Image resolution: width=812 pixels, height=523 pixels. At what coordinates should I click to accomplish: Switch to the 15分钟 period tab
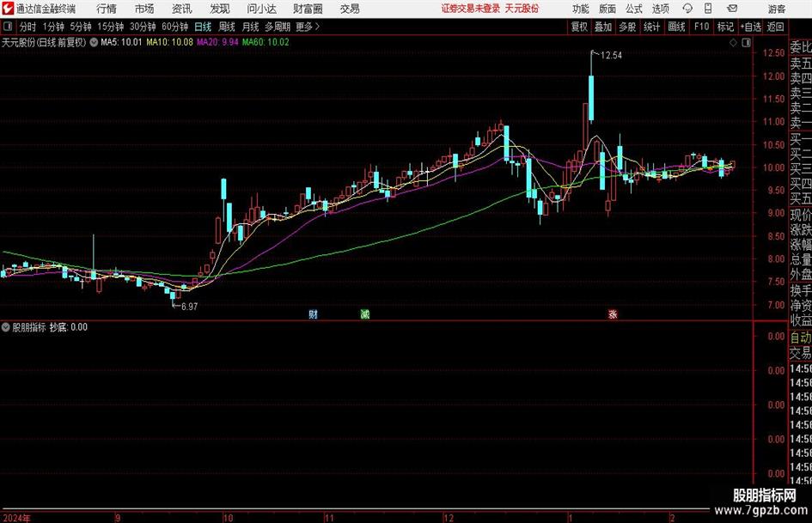tap(111, 27)
